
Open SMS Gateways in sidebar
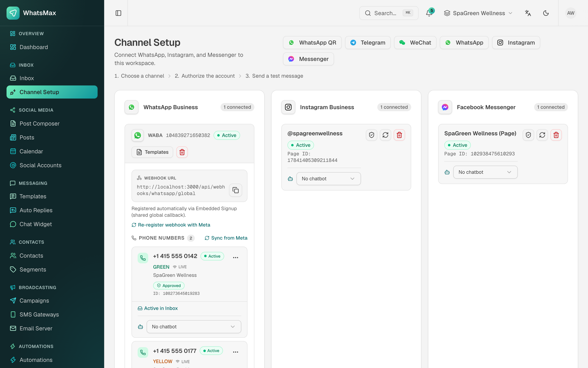[x=52, y=315]
